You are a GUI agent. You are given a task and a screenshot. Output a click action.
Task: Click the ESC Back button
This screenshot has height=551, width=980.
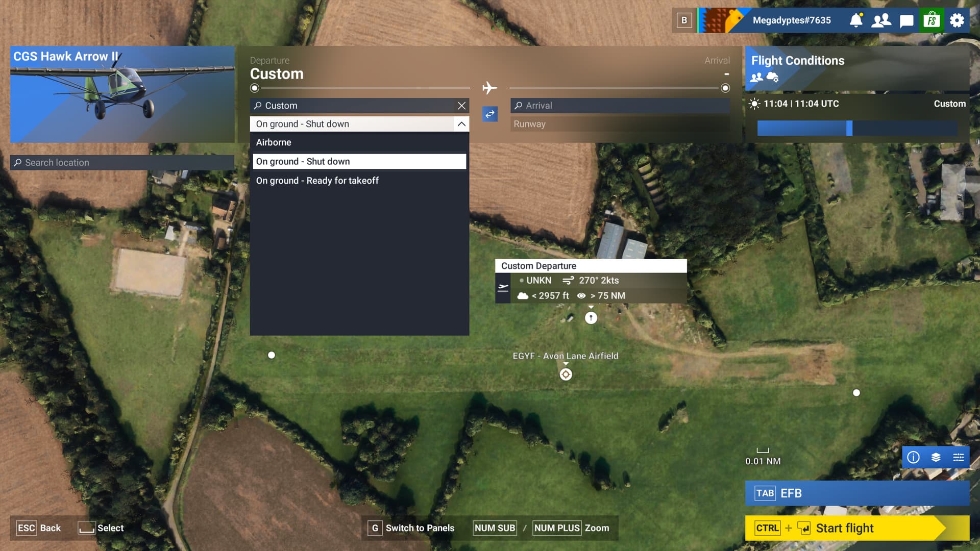coord(38,528)
